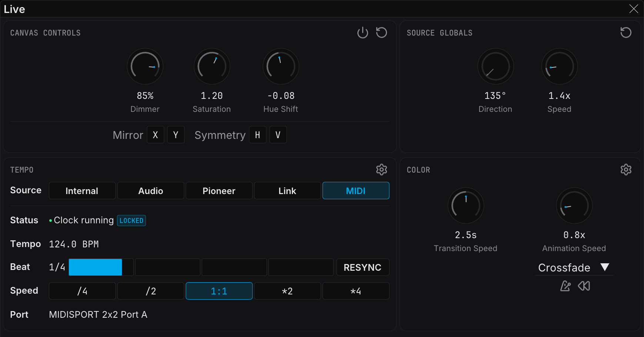
Task: Click the second beat indicator block
Action: click(x=168, y=267)
